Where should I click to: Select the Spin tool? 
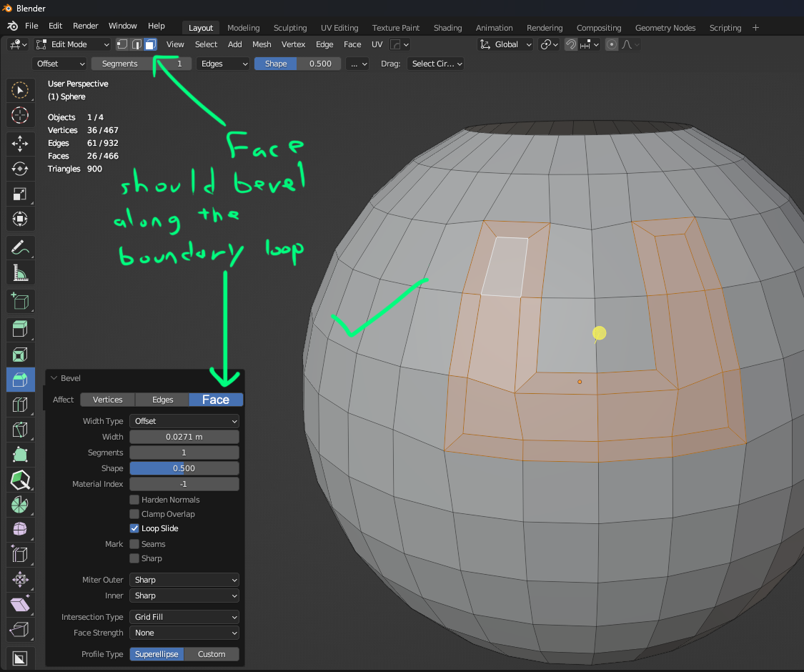(x=20, y=505)
